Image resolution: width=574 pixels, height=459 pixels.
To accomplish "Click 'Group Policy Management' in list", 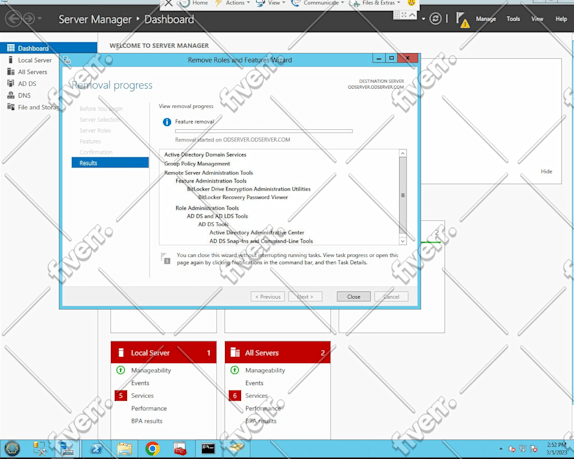I will click(197, 164).
